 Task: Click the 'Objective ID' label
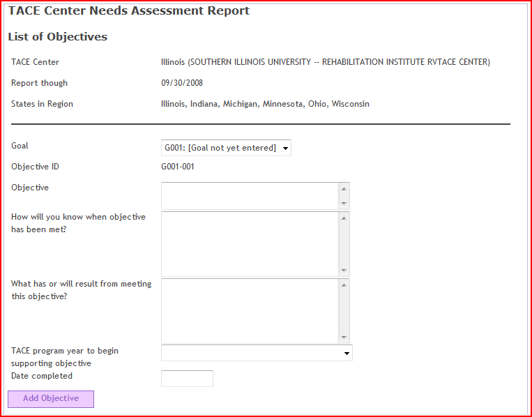(35, 167)
